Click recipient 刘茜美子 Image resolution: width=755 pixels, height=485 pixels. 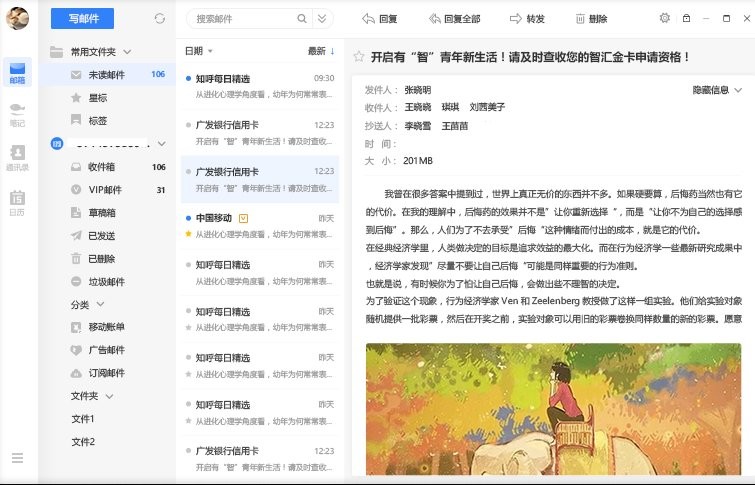[x=487, y=107]
